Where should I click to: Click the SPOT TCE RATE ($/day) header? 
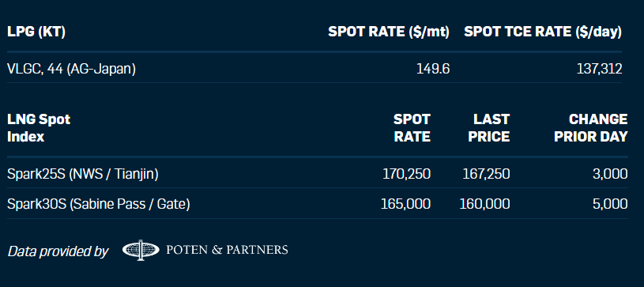click(x=543, y=32)
